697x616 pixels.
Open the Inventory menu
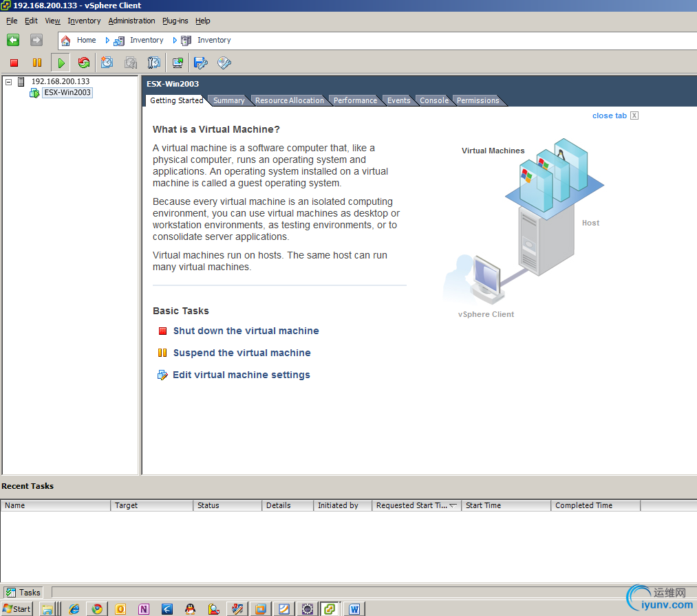pyautogui.click(x=84, y=21)
